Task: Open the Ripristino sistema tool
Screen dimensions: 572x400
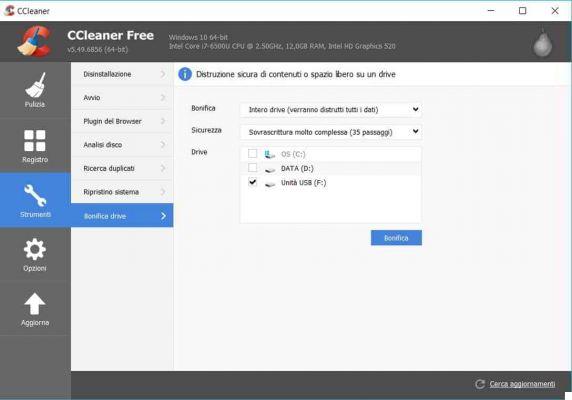Action: click(122, 192)
